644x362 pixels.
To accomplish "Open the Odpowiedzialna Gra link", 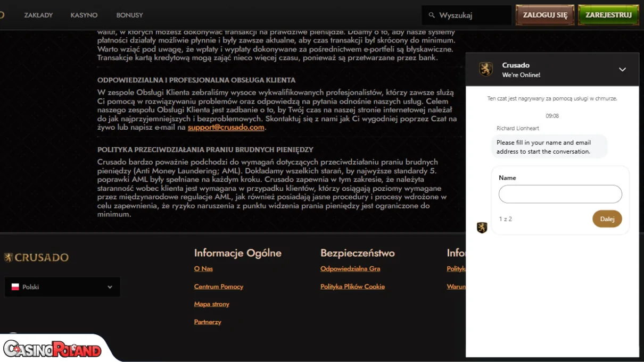I will pos(350,269).
